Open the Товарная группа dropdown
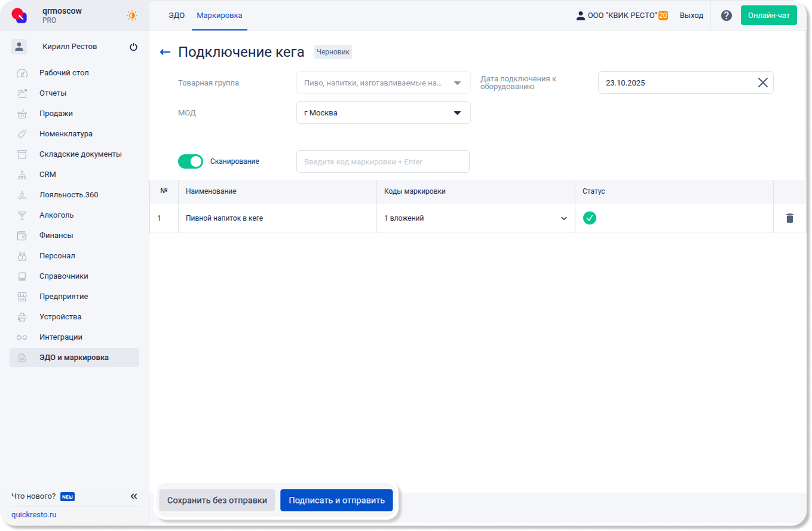812x531 pixels. [383, 83]
